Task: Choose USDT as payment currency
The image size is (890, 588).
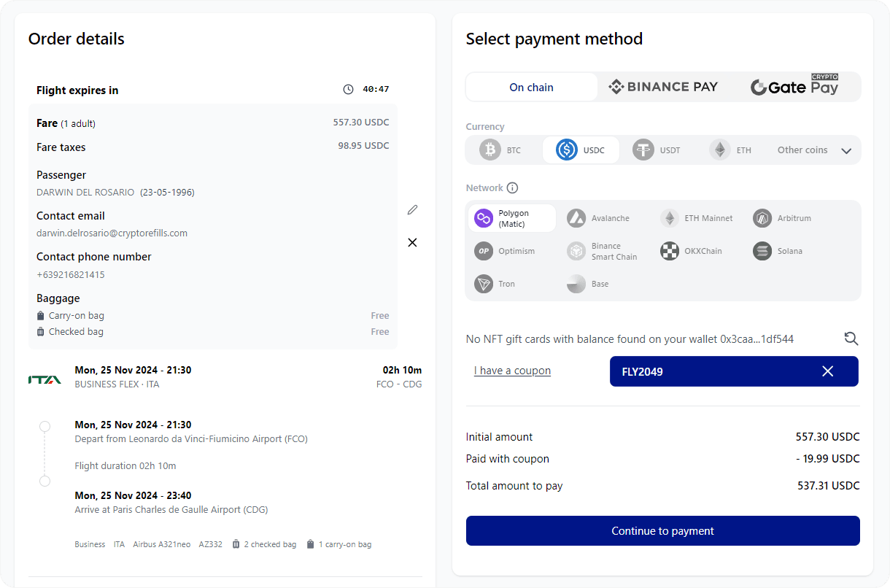Action: (643, 150)
